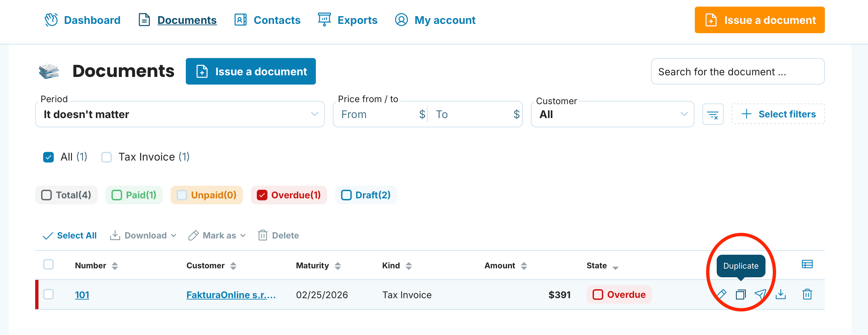
Task: Toggle the Paid(1) state filter
Action: pos(134,195)
